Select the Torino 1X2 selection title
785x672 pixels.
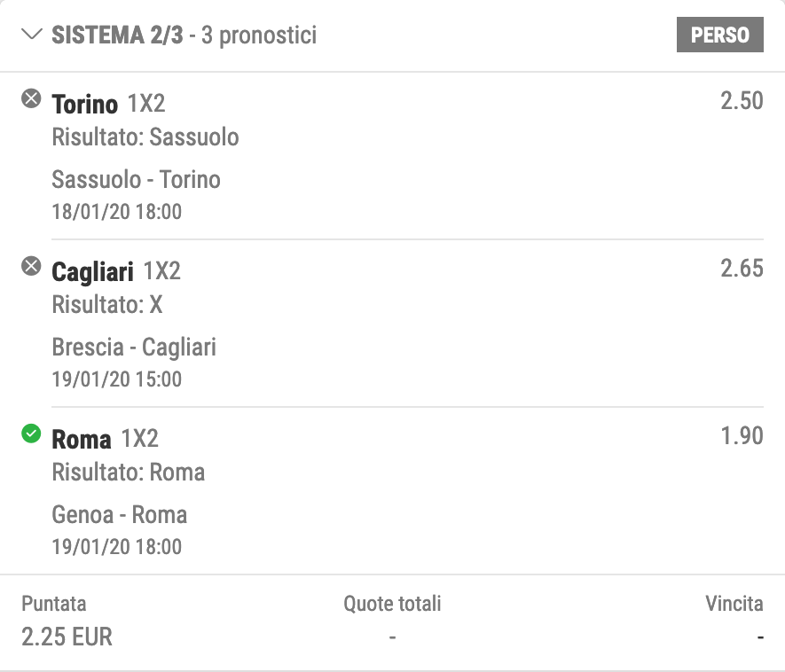(108, 104)
